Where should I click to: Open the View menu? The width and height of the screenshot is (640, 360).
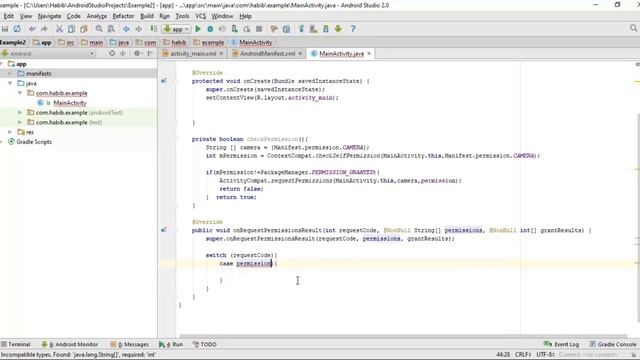click(26, 16)
